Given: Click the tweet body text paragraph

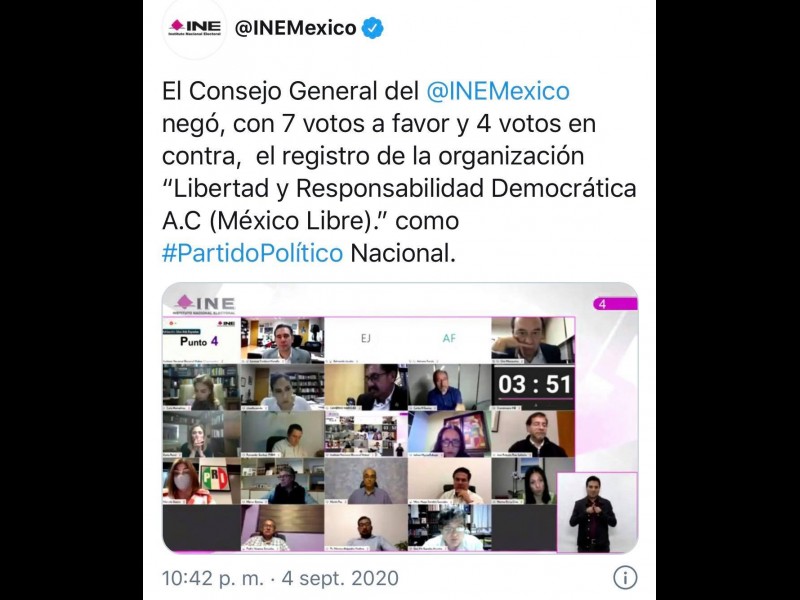Looking at the screenshot, I should (399, 172).
